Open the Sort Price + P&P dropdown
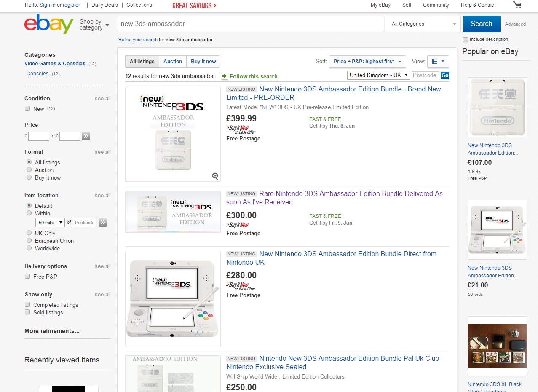Viewport: 538px width, 392px height. (367, 62)
